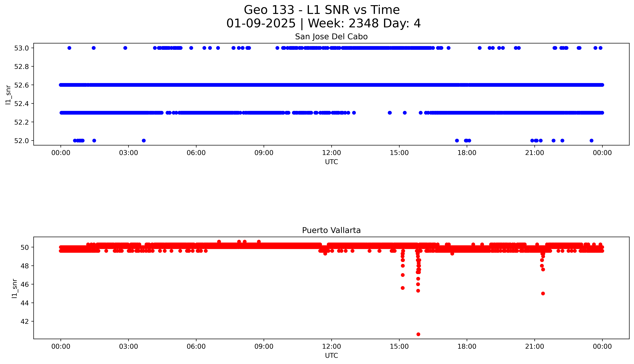Click the 12:00 tick label under the San Jose plot
The image size is (634, 364).
[x=331, y=153]
